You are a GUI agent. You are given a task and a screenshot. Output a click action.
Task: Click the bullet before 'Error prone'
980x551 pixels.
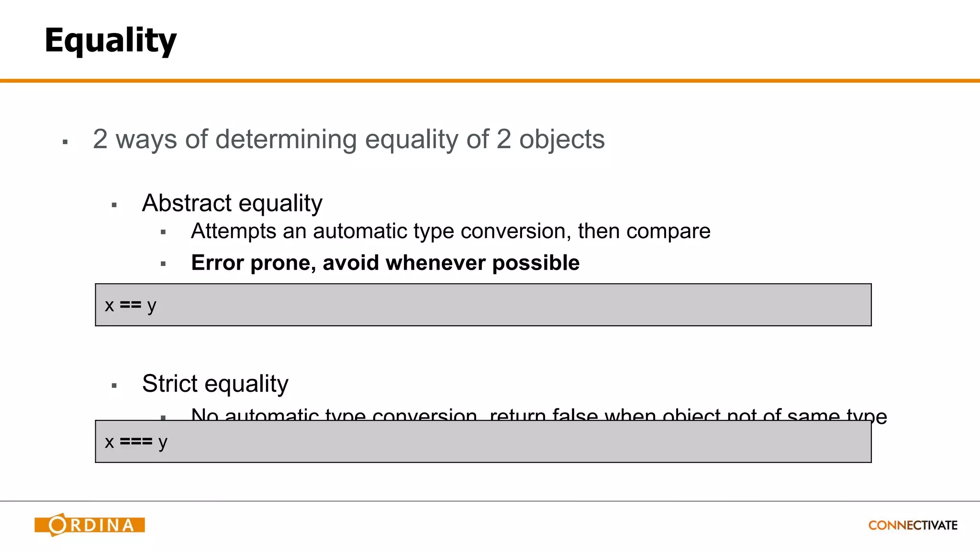(163, 264)
